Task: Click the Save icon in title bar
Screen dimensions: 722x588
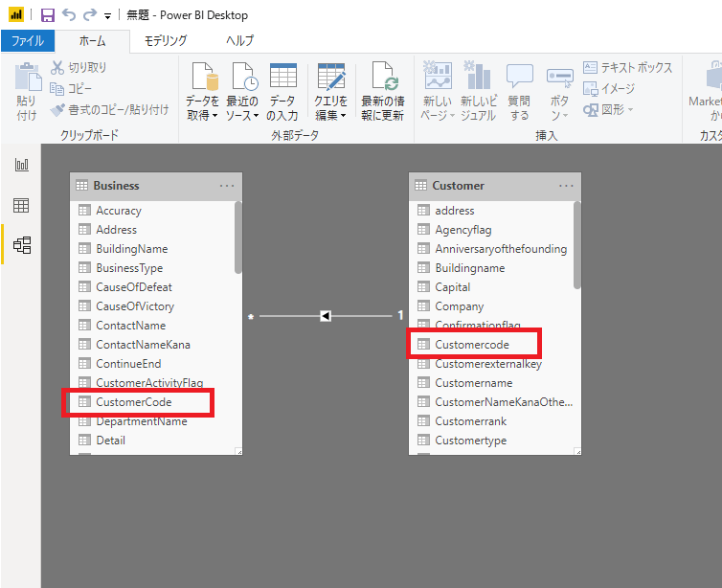Action: coord(48,15)
